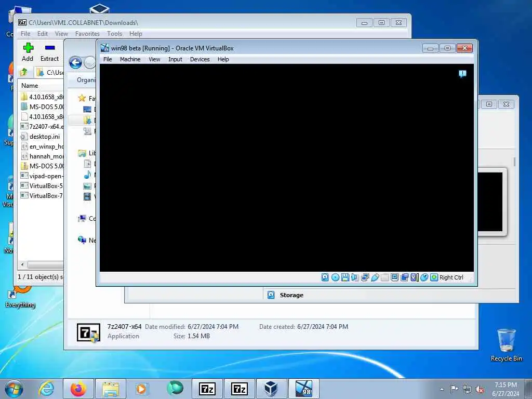The image size is (532, 399).
Task: Click the Extract toolbar button in 7-Zip
Action: (x=49, y=52)
